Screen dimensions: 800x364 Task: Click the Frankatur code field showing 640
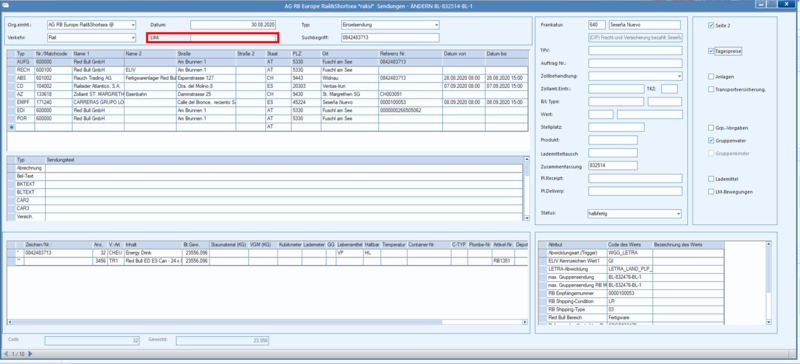[596, 25]
